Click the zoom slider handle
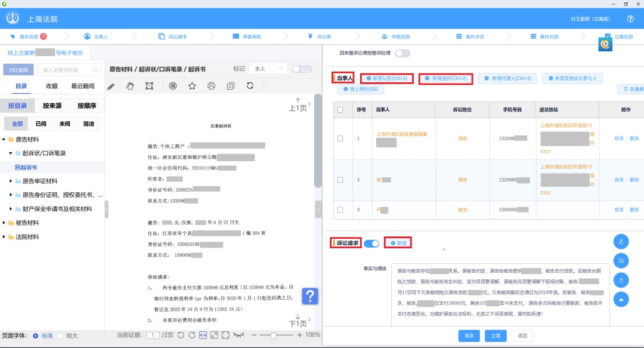 pyautogui.click(x=274, y=335)
